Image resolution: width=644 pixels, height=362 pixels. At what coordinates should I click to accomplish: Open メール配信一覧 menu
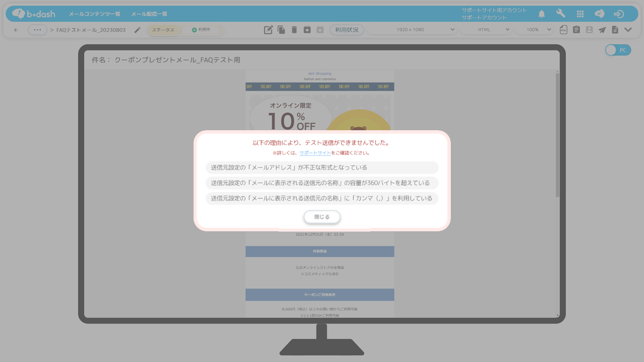[x=149, y=14]
